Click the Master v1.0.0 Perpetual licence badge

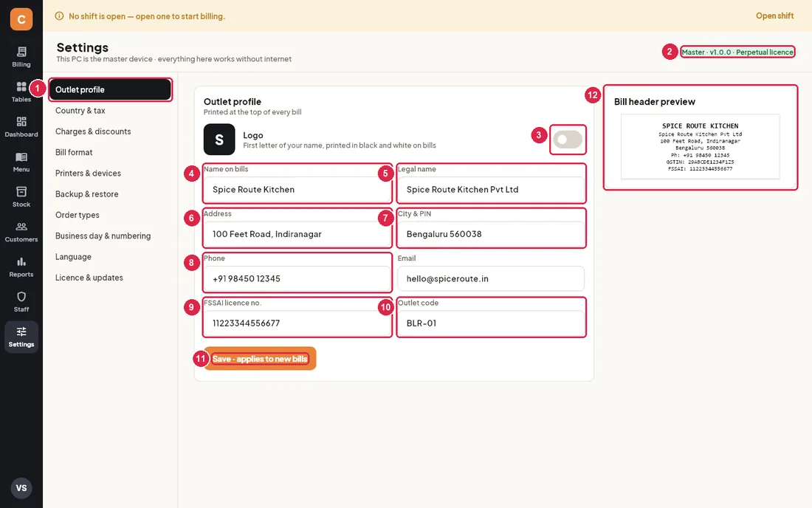737,52
